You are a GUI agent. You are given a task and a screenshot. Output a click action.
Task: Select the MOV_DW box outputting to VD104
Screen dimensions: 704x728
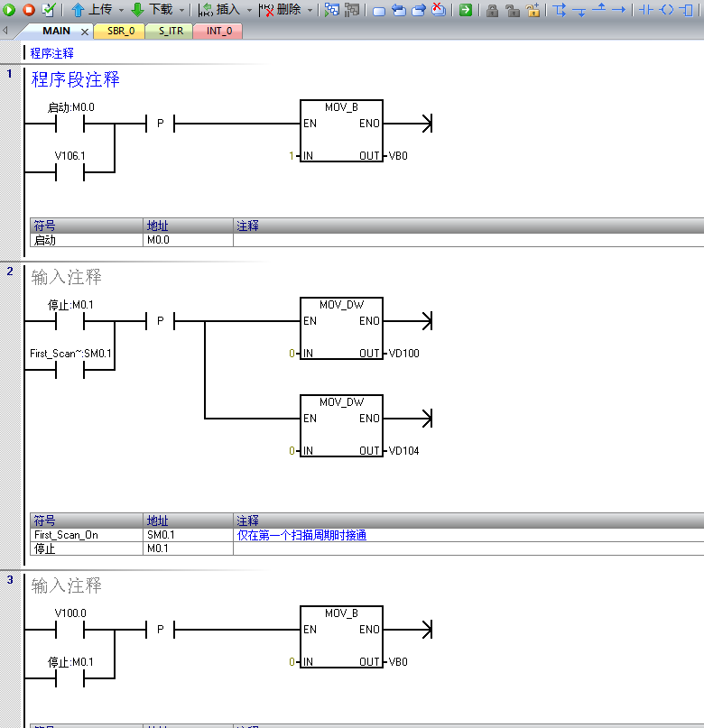[x=341, y=426]
